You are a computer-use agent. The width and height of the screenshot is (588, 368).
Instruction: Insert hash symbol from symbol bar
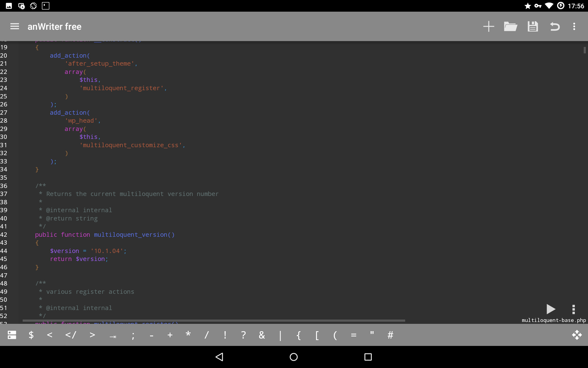coord(390,335)
